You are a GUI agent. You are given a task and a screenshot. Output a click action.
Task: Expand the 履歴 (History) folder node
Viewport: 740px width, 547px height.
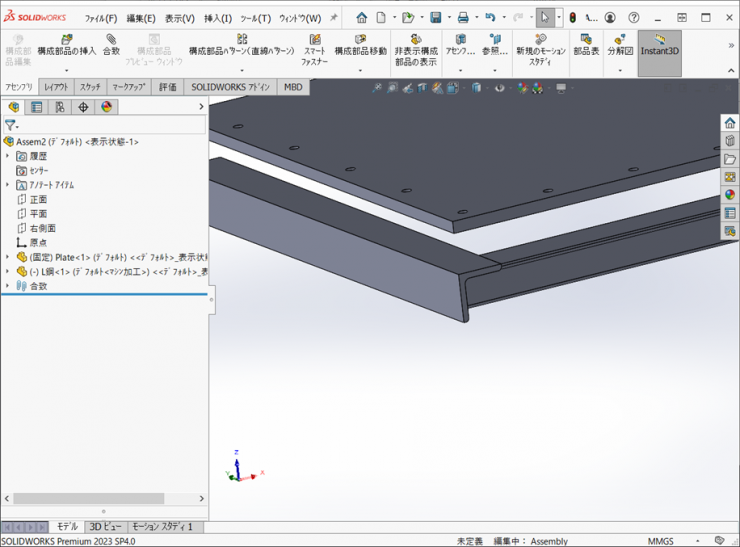8,156
